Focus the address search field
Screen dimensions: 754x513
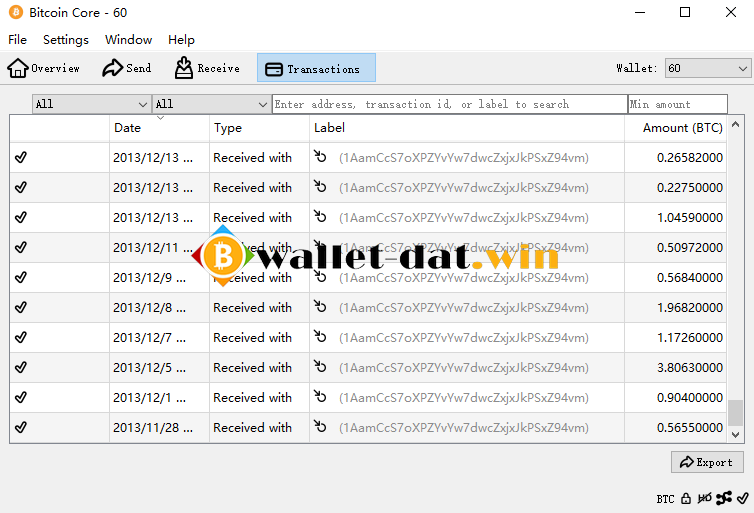[450, 104]
